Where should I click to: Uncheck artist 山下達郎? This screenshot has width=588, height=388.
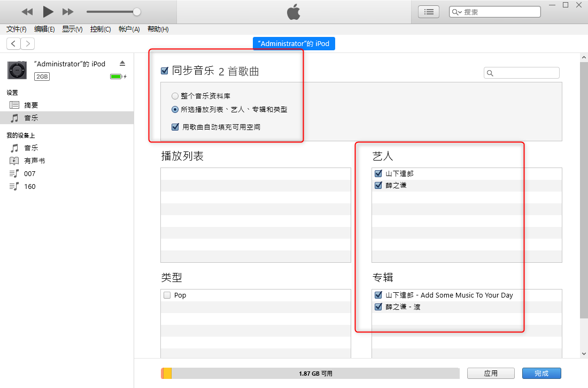pyautogui.click(x=378, y=173)
